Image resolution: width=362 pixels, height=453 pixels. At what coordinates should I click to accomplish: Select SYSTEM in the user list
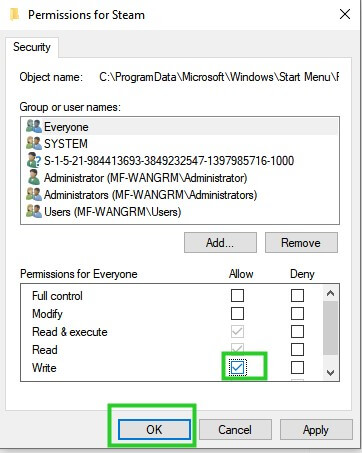(180, 144)
